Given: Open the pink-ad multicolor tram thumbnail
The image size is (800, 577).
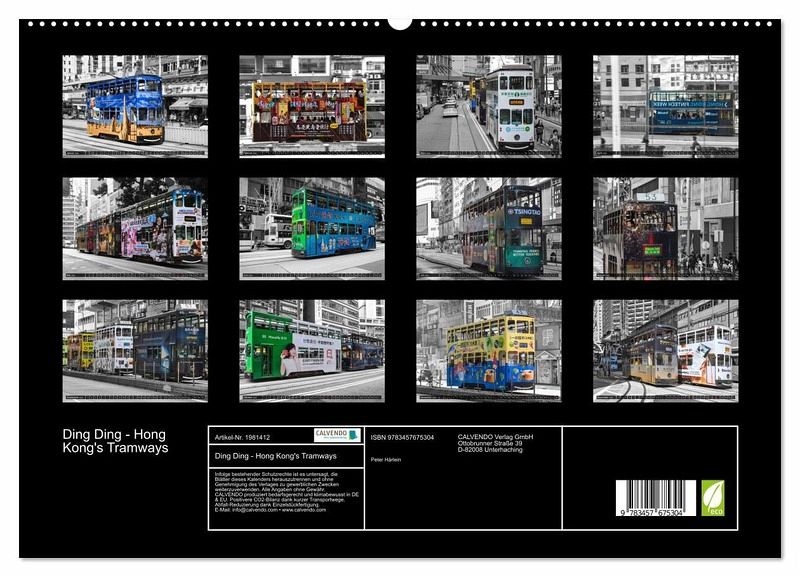Looking at the screenshot, I should tap(135, 229).
